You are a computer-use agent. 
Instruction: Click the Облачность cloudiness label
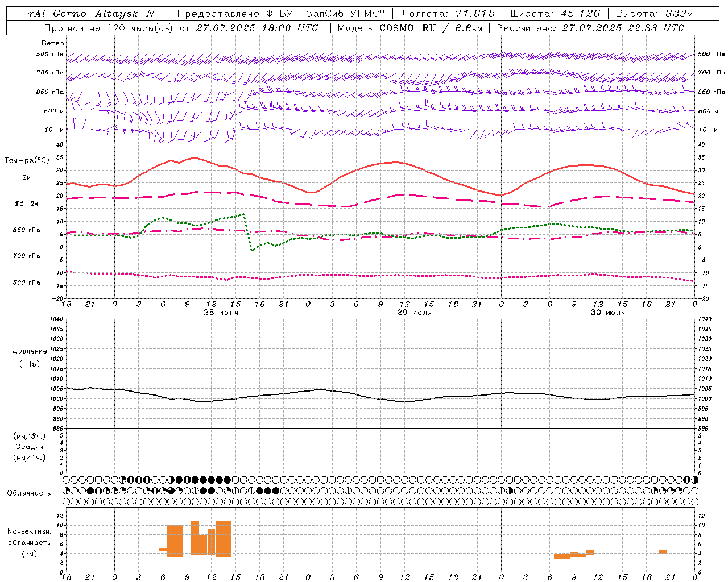coord(28,493)
